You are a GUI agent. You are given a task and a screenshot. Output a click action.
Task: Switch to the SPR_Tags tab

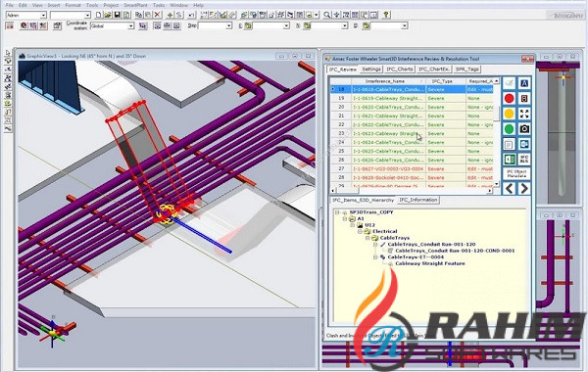click(466, 70)
